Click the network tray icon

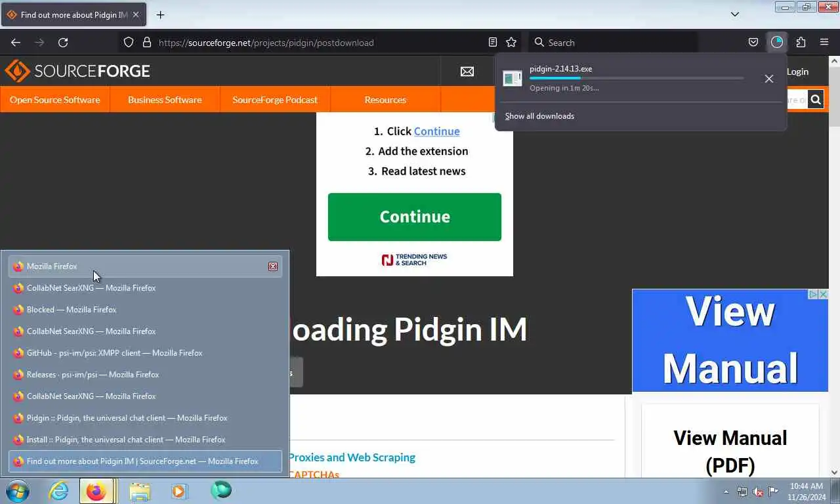[x=742, y=492]
